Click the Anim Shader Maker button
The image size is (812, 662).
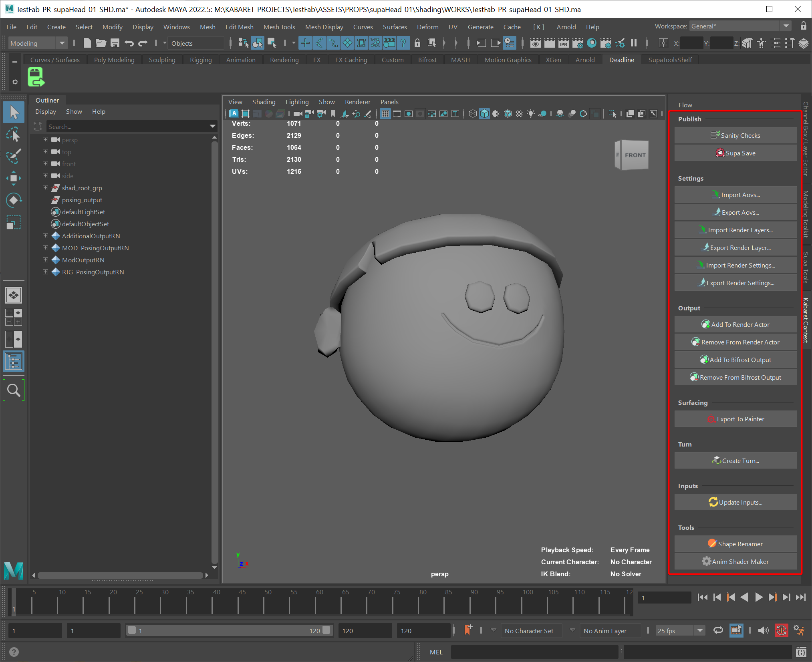tap(735, 561)
